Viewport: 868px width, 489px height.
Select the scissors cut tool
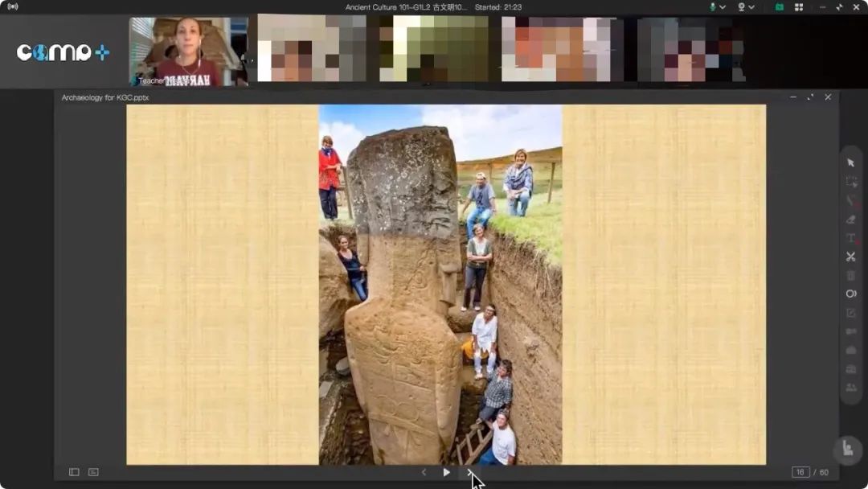tap(851, 257)
